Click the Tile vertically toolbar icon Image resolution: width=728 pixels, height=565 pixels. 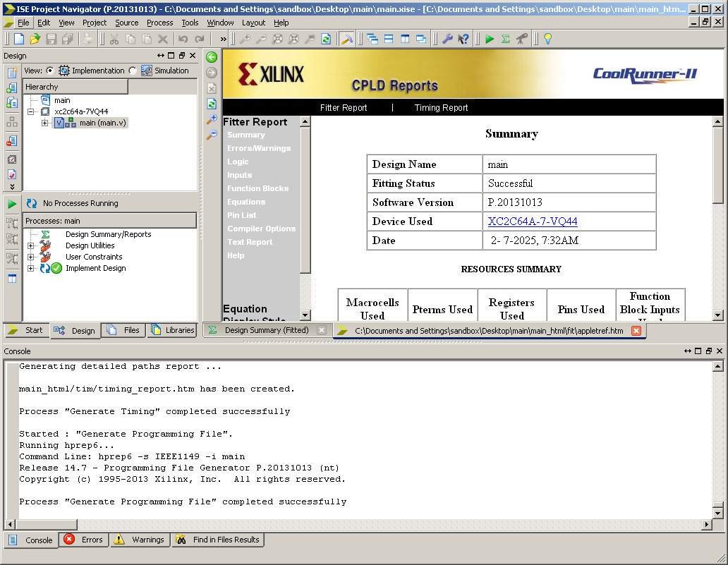click(x=405, y=39)
